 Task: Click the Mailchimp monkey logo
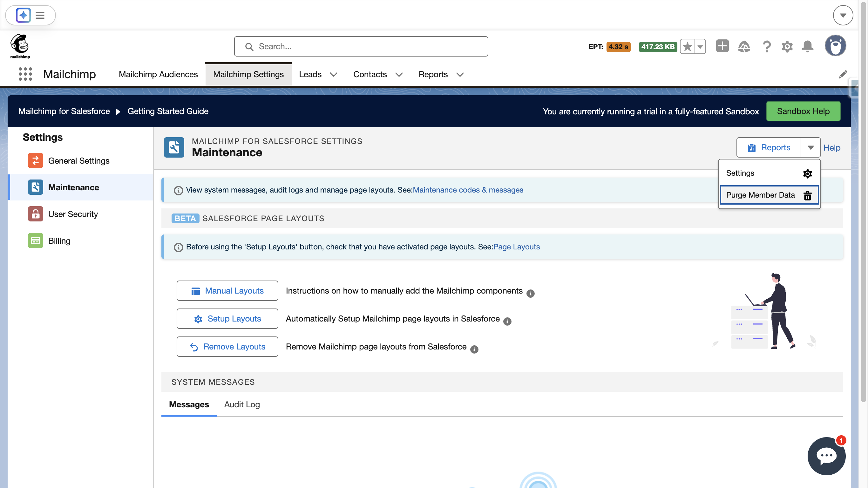click(20, 46)
